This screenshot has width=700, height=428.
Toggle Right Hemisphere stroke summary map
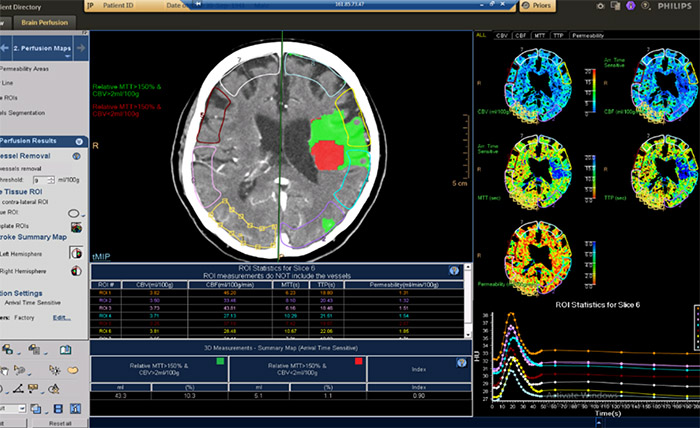pyautogui.click(x=76, y=271)
